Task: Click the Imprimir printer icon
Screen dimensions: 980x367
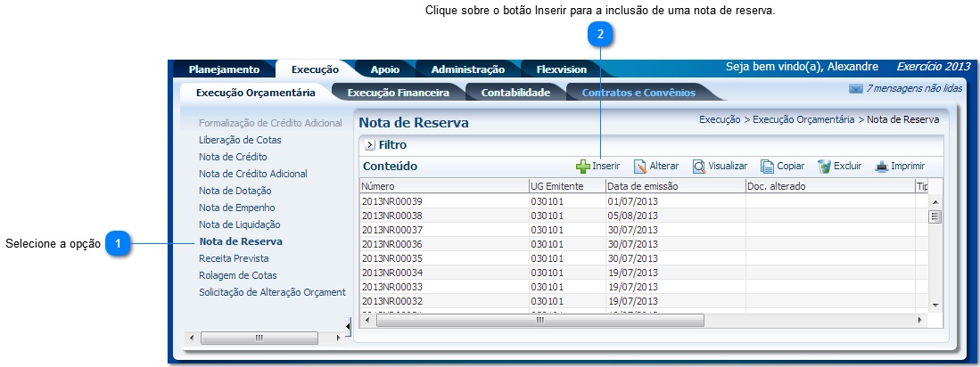Action: click(881, 167)
